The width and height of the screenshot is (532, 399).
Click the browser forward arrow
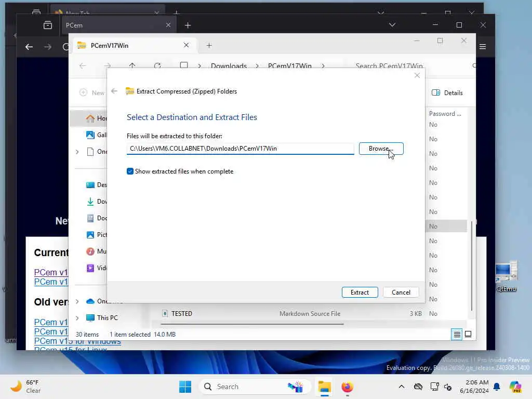48,47
